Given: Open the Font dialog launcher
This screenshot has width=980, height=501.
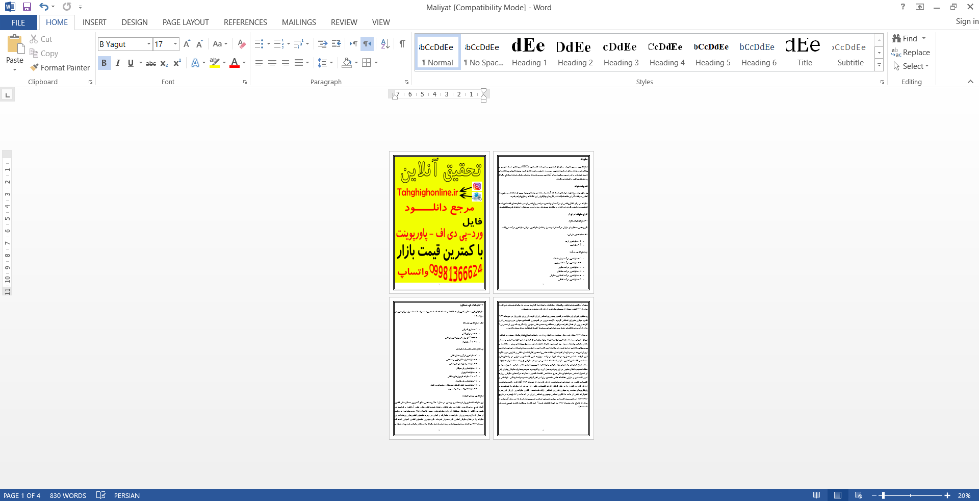Looking at the screenshot, I should (x=245, y=82).
